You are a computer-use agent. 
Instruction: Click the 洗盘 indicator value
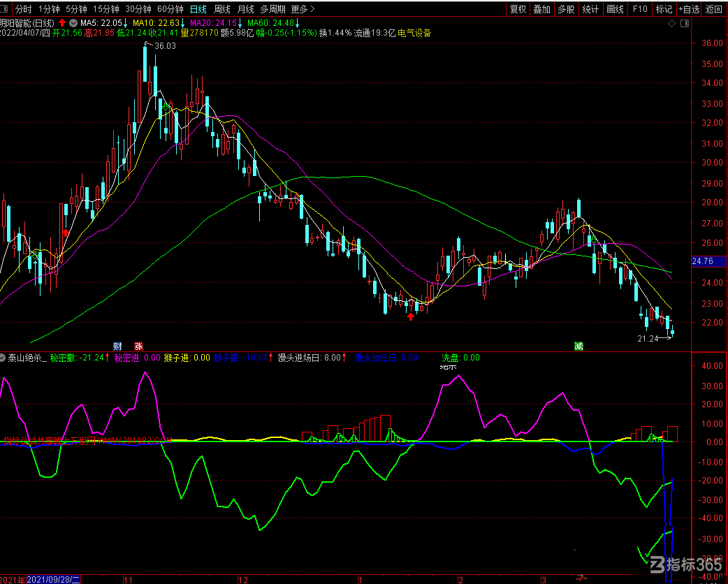(460, 358)
